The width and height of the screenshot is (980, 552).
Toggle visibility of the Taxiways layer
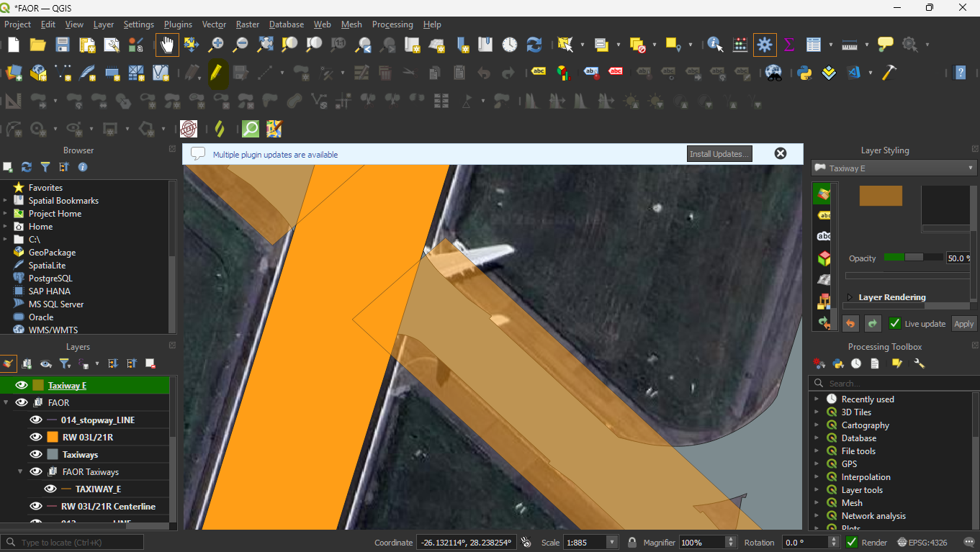click(x=35, y=454)
